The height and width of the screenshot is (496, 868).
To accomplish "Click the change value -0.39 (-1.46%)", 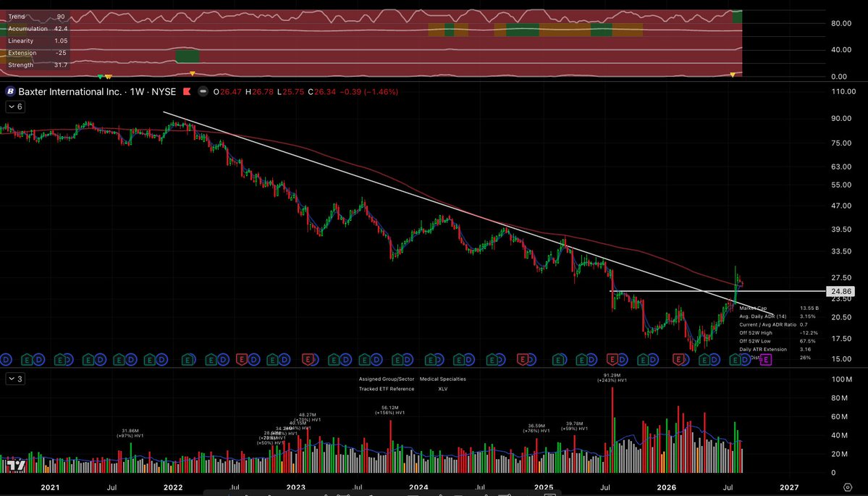I will [368, 92].
